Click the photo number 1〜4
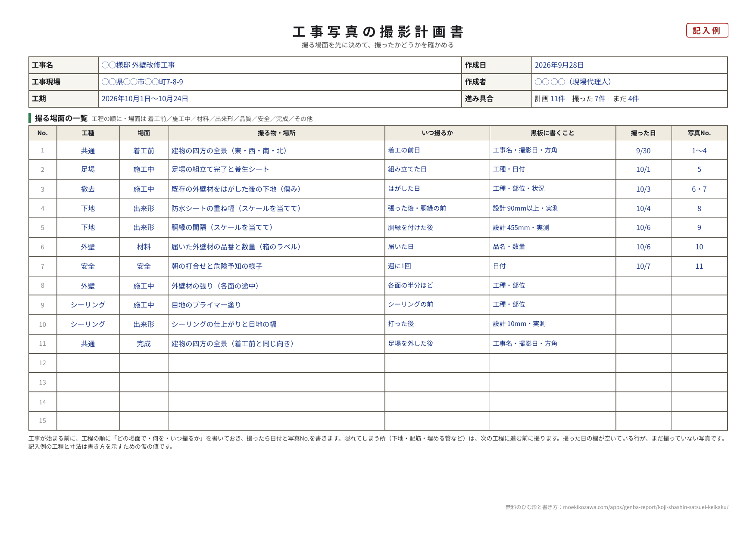The height and width of the screenshot is (534, 756). [699, 151]
